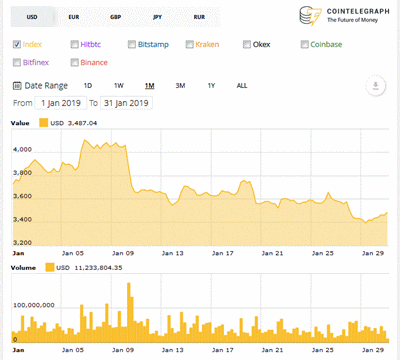Switch to the EUR currency tab
The width and height of the screenshot is (400, 360).
point(74,17)
